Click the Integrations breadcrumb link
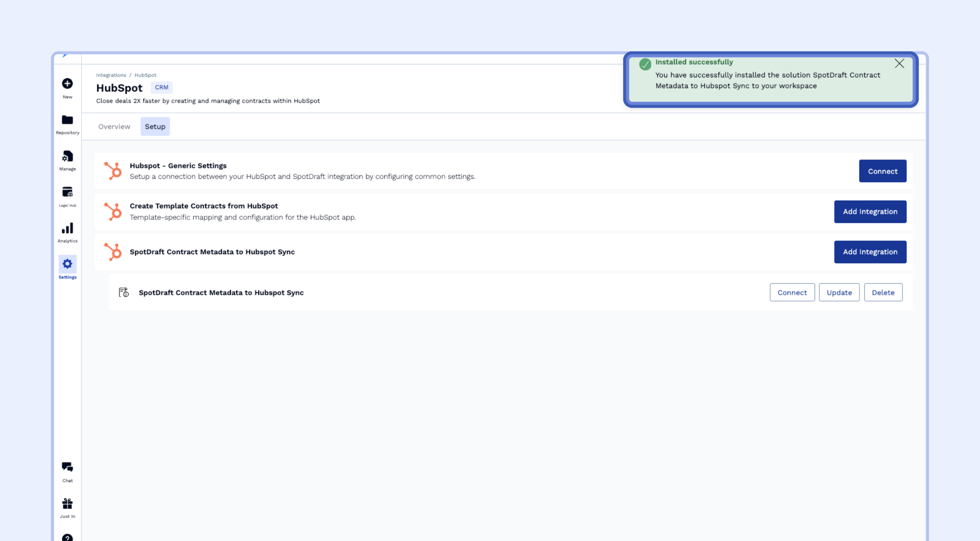The height and width of the screenshot is (541, 980). point(111,75)
